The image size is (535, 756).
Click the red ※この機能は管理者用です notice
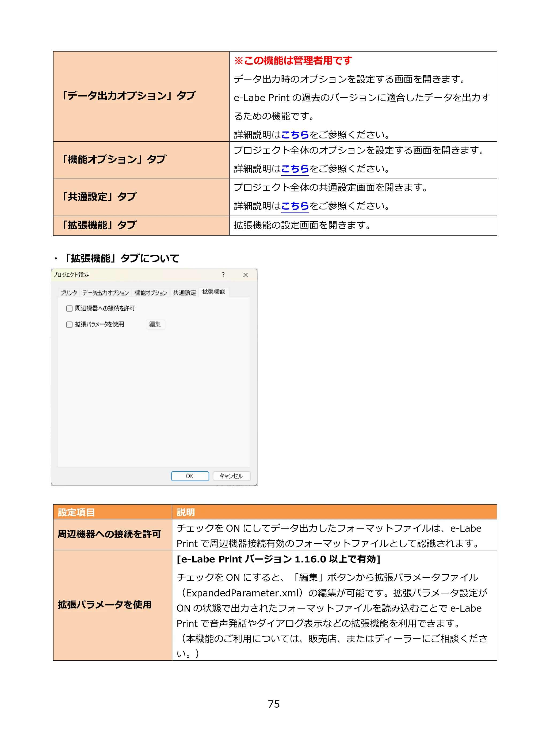[293, 61]
